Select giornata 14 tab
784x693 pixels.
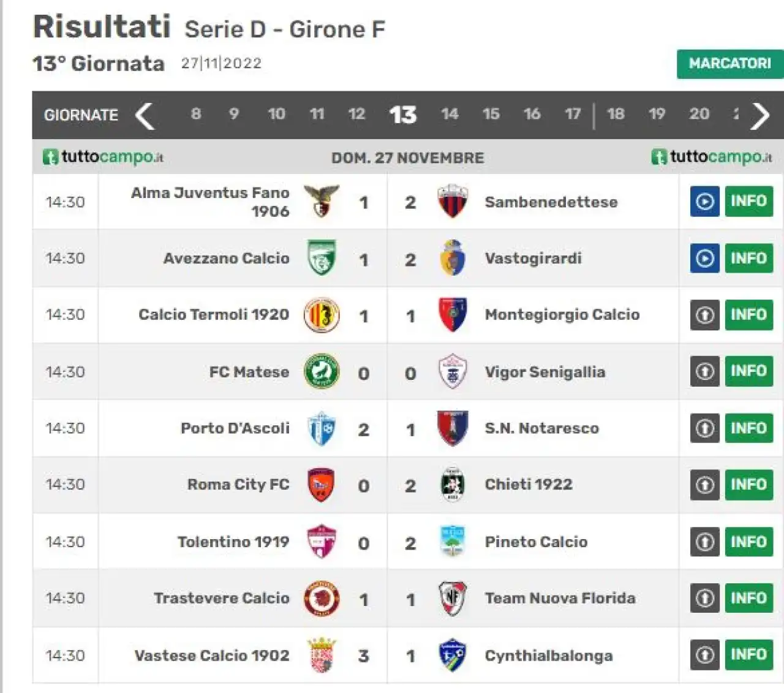pyautogui.click(x=450, y=114)
